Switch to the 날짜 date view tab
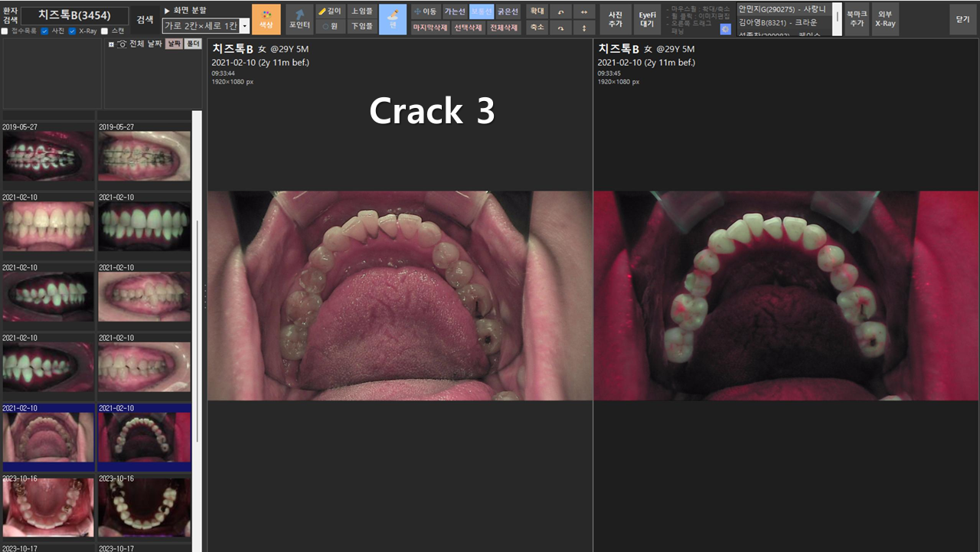 pyautogui.click(x=174, y=44)
